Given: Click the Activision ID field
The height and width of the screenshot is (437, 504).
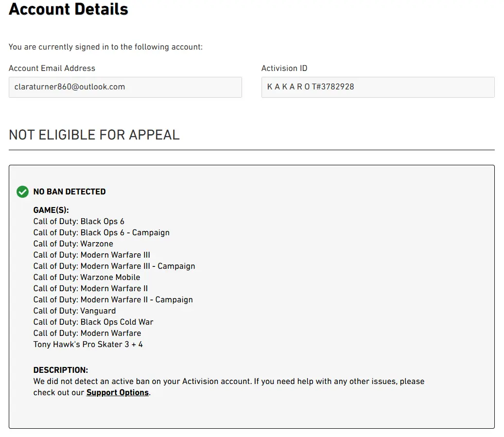Looking at the screenshot, I should click(378, 87).
